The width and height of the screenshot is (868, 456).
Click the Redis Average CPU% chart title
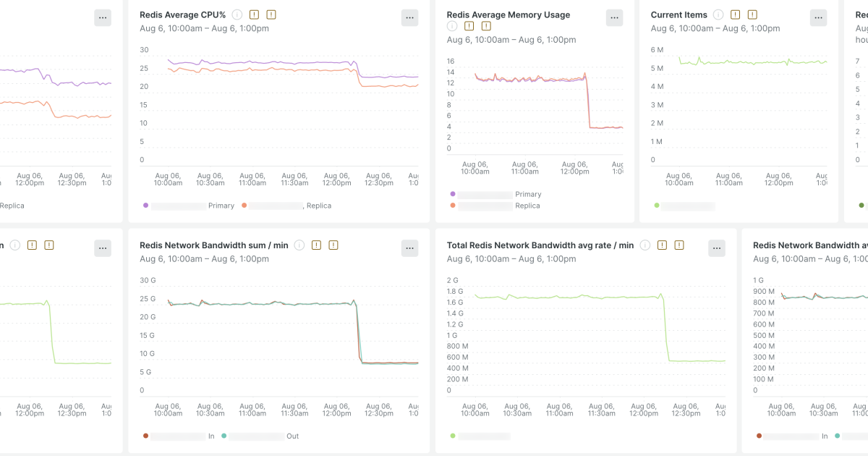click(183, 14)
